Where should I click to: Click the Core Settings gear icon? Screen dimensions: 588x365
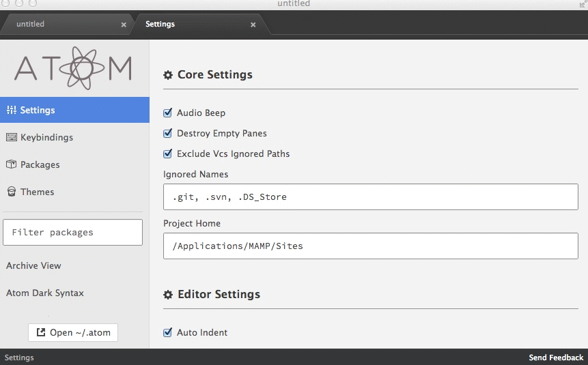(x=168, y=75)
